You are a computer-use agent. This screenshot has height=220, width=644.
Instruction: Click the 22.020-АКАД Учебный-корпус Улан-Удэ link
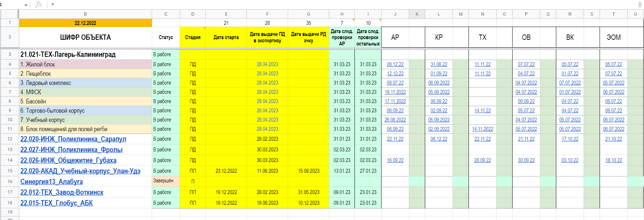(80, 171)
